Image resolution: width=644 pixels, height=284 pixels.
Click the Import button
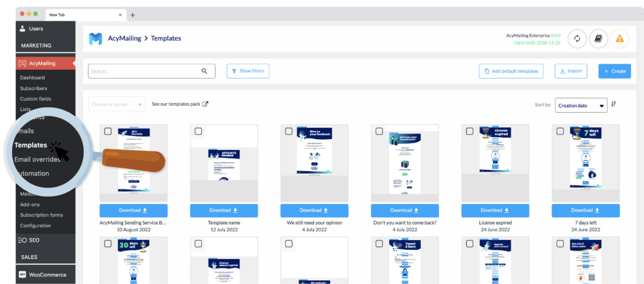tap(571, 71)
